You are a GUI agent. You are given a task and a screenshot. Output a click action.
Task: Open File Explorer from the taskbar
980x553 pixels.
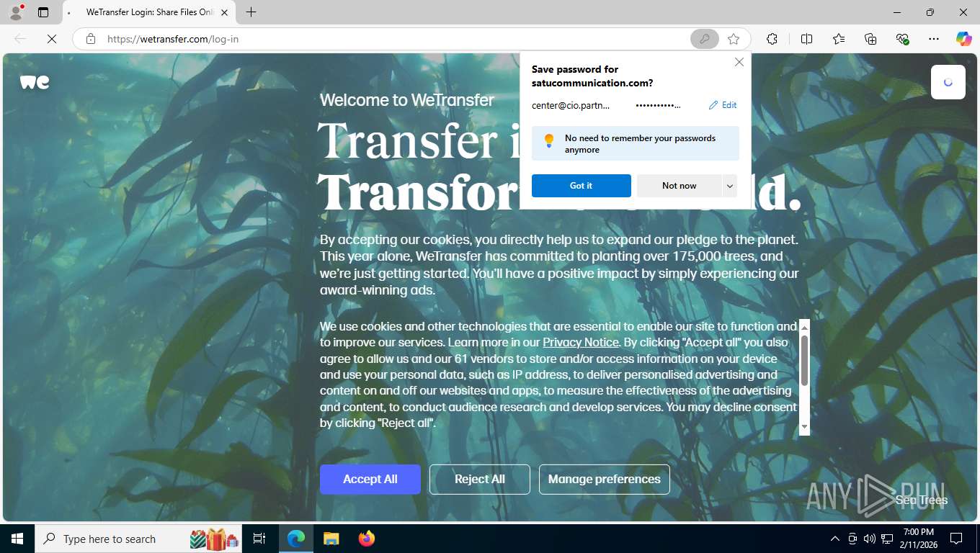point(331,539)
